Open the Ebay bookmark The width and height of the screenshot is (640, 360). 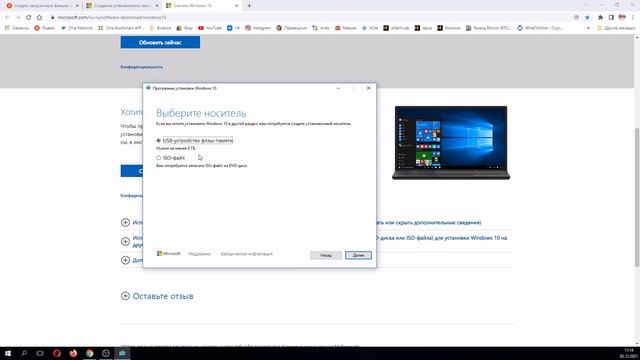click(x=184, y=28)
